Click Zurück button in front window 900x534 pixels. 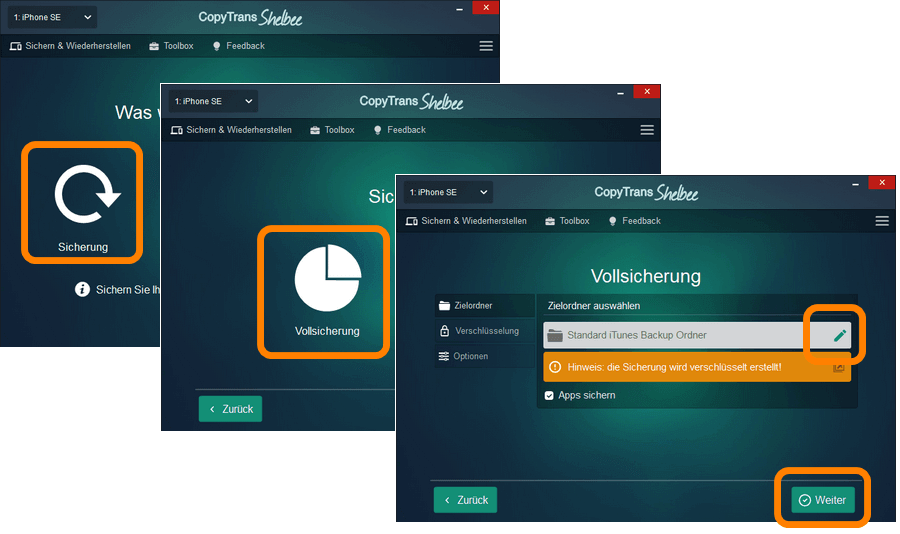pyautogui.click(x=465, y=500)
